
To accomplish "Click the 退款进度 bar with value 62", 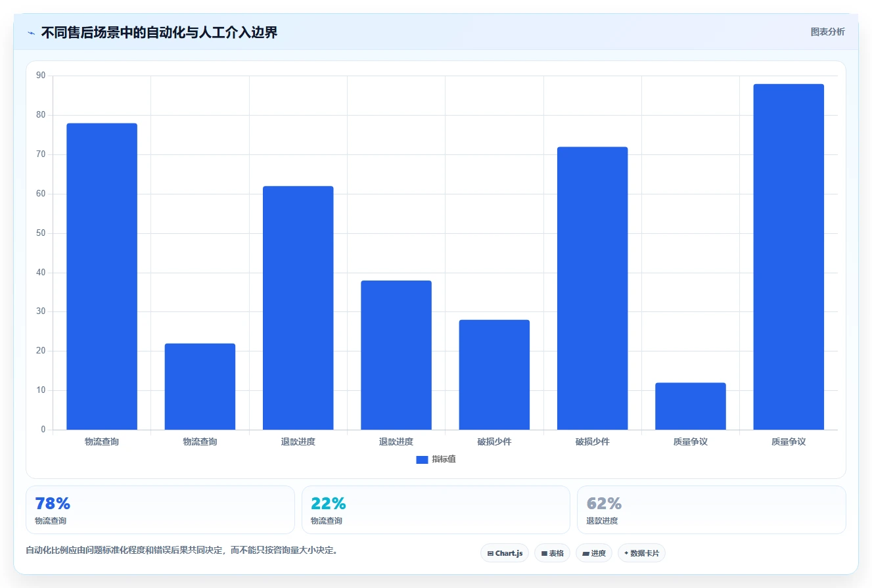I will point(298,308).
